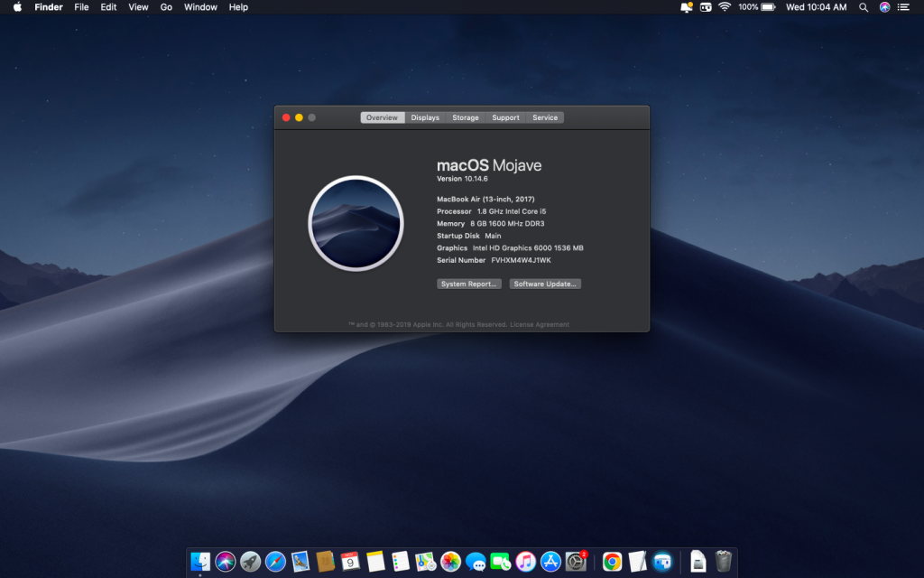Open System Preferences gear in Dock
The image size is (924, 578).
coord(576,562)
